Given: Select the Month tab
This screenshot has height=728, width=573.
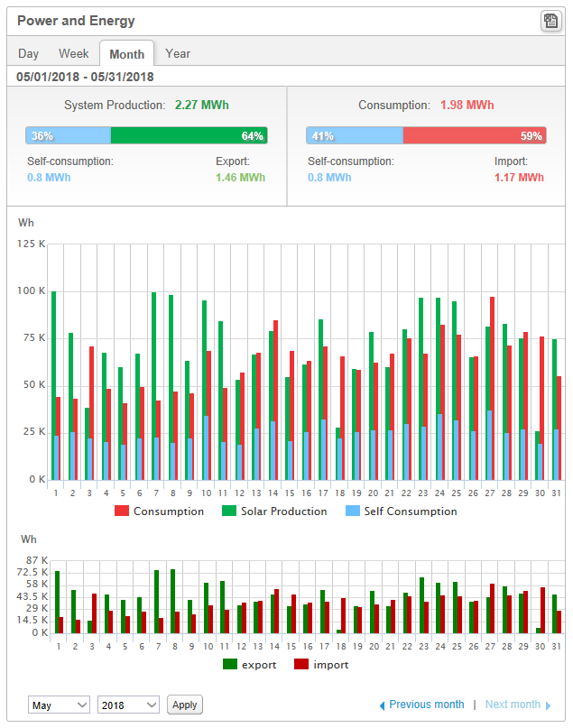Looking at the screenshot, I should point(126,54).
